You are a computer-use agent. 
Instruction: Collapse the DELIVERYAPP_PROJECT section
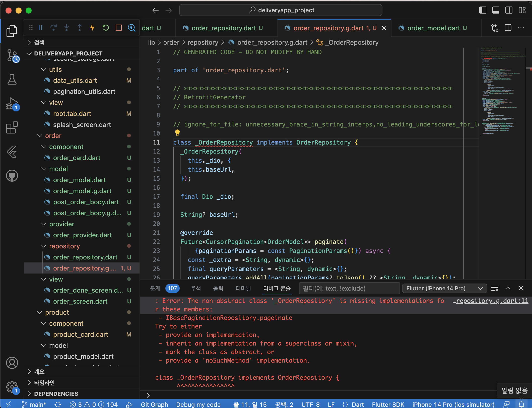[x=82, y=53]
